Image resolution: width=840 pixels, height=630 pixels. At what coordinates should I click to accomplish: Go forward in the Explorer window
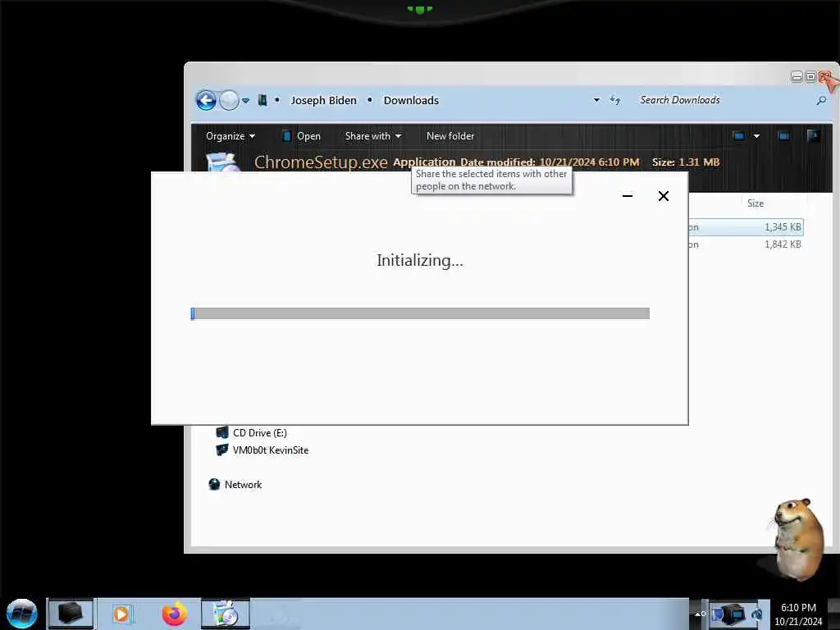230,100
